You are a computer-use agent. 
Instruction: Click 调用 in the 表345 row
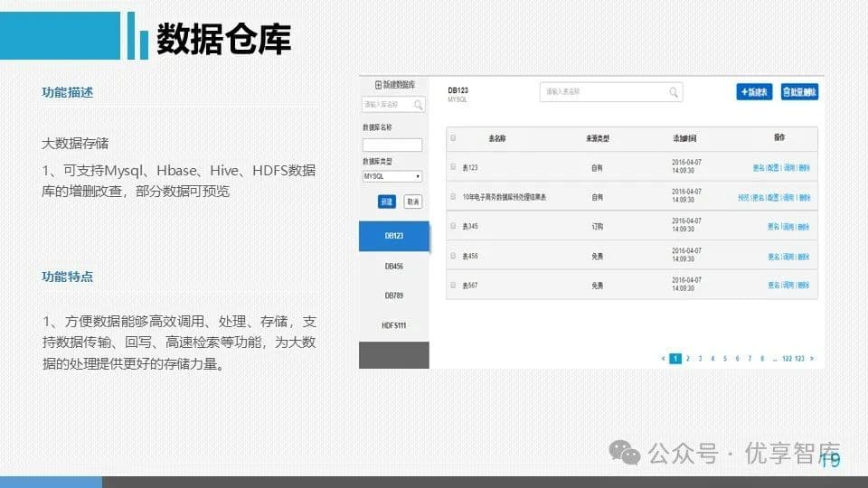coord(788,227)
